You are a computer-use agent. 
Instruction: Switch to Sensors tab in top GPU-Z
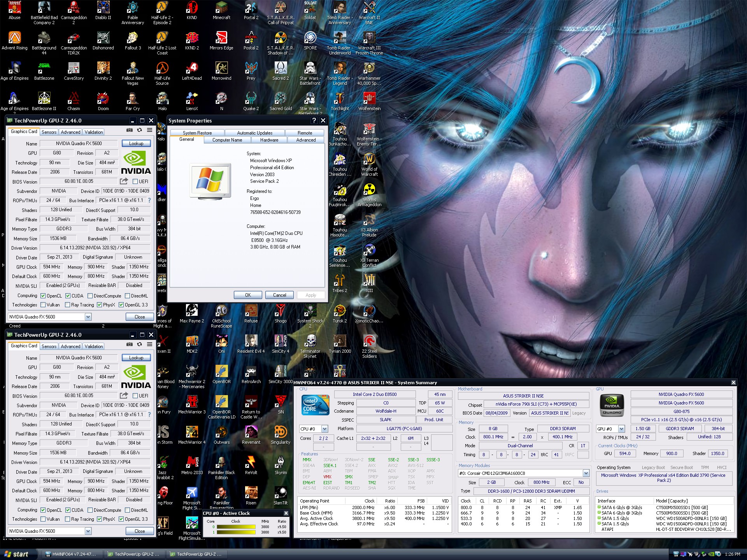click(49, 132)
